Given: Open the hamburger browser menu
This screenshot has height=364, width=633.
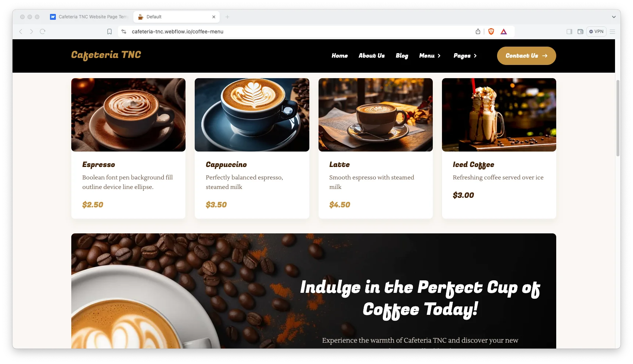Looking at the screenshot, I should click(x=612, y=32).
